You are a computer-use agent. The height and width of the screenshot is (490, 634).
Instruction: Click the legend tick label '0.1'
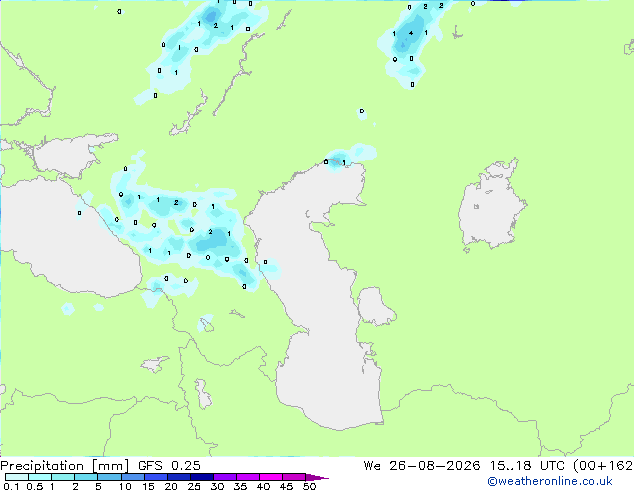(x=11, y=486)
